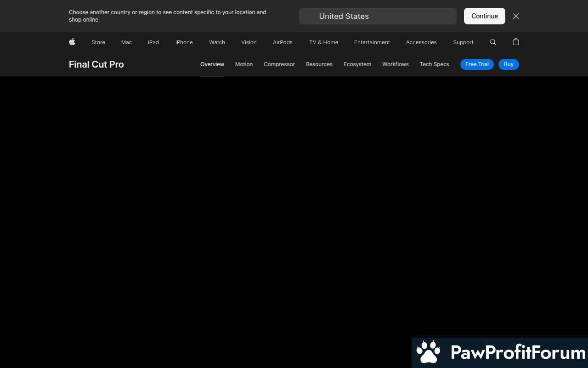This screenshot has width=588, height=368.
Task: Switch to the Motion tab
Action: 244,64
